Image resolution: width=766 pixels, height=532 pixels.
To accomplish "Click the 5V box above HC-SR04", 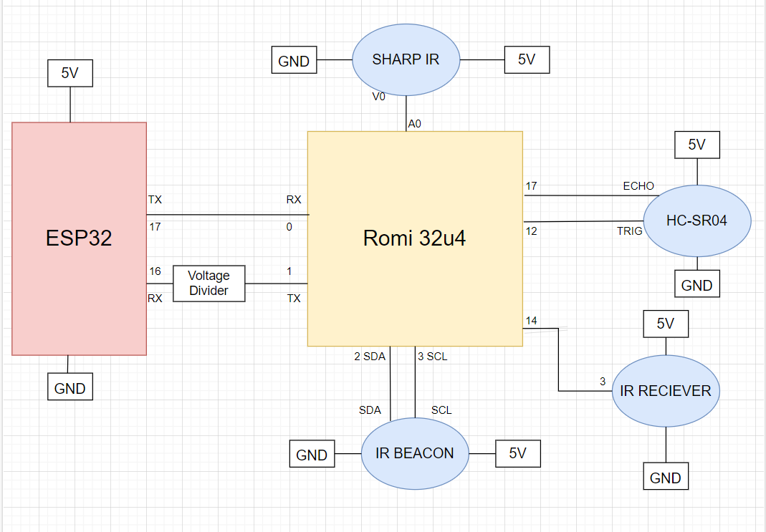I will point(696,145).
